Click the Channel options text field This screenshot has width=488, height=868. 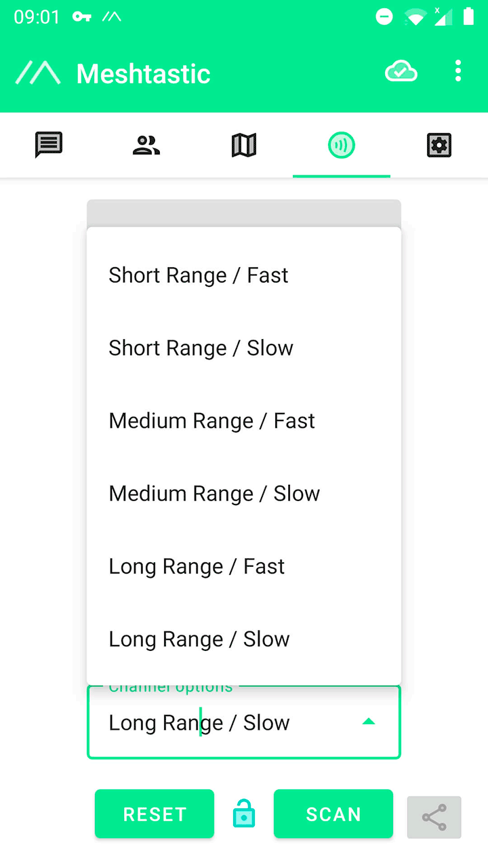[x=224, y=723]
